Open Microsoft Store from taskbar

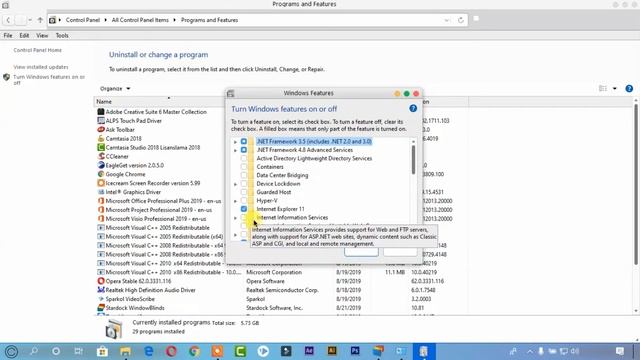pos(102,351)
